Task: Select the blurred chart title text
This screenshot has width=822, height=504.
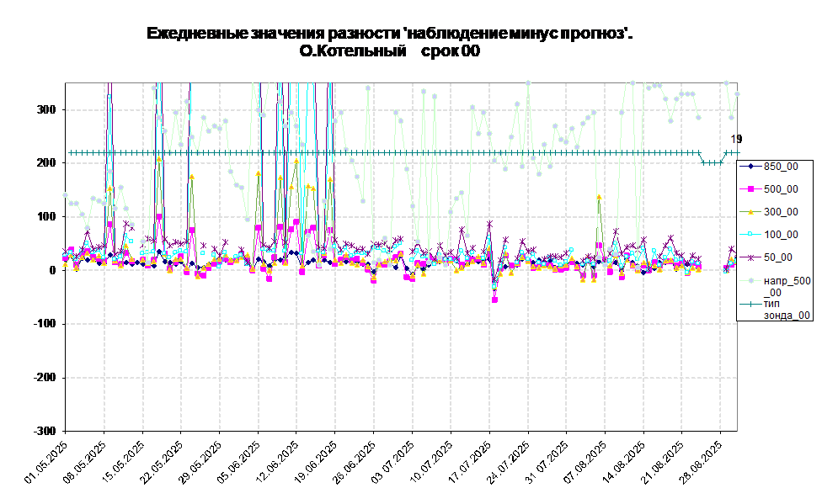Action: 389,42
